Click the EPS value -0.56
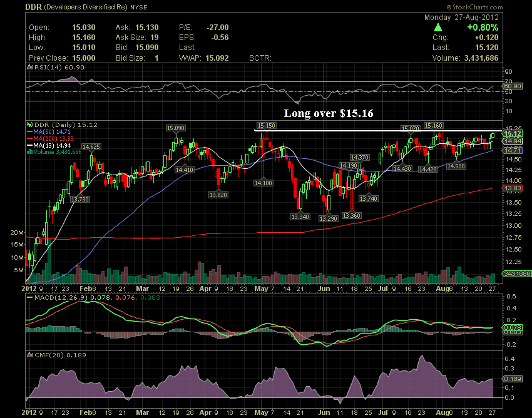 click(x=220, y=38)
